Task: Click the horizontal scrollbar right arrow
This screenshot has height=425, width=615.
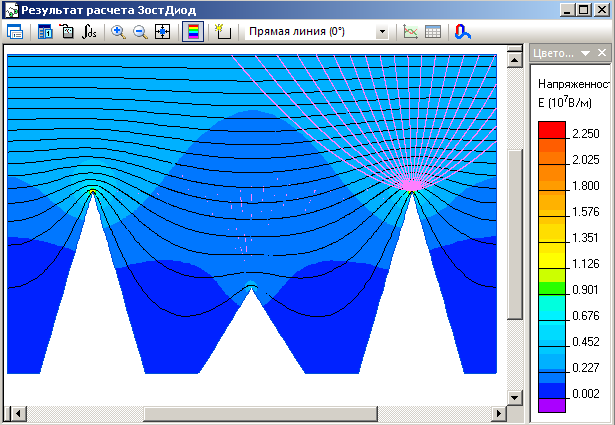Action: (499, 413)
